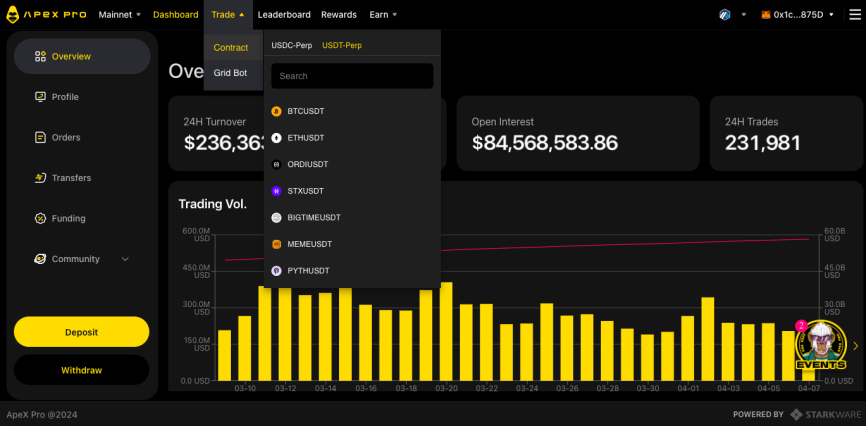Open the Leaderboard page
The height and width of the screenshot is (426, 866).
(x=284, y=15)
